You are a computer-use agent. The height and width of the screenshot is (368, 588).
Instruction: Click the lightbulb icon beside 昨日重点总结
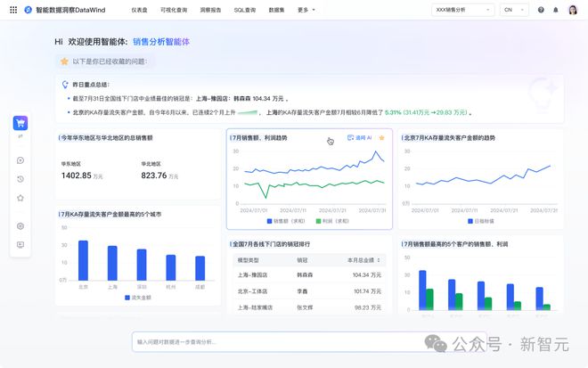pyautogui.click(x=65, y=85)
